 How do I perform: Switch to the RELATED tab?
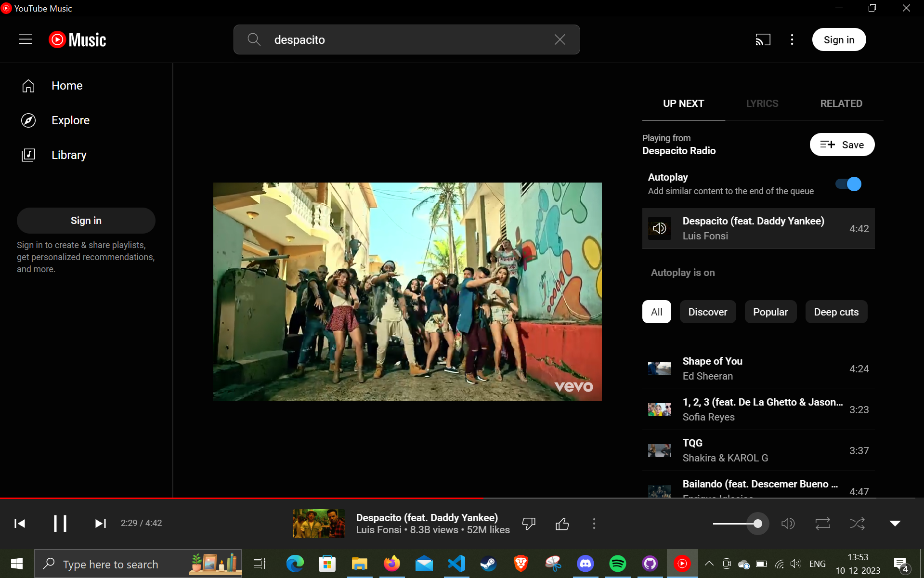(841, 103)
